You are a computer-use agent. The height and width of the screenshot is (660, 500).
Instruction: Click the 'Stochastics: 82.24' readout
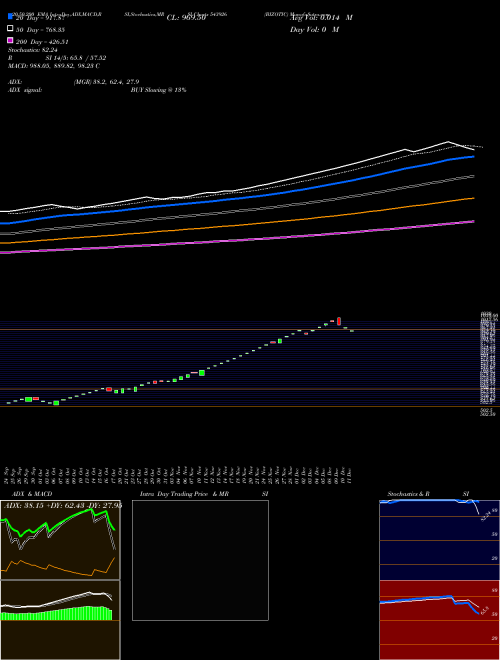point(33,50)
